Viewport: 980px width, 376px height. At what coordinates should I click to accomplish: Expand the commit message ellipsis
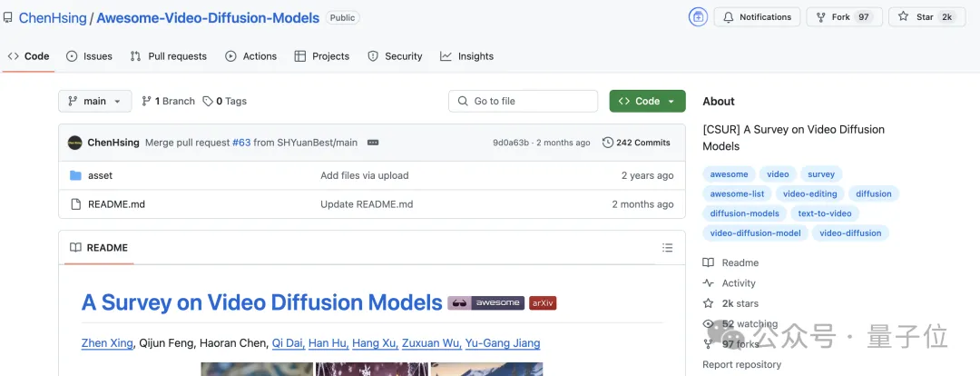point(373,143)
